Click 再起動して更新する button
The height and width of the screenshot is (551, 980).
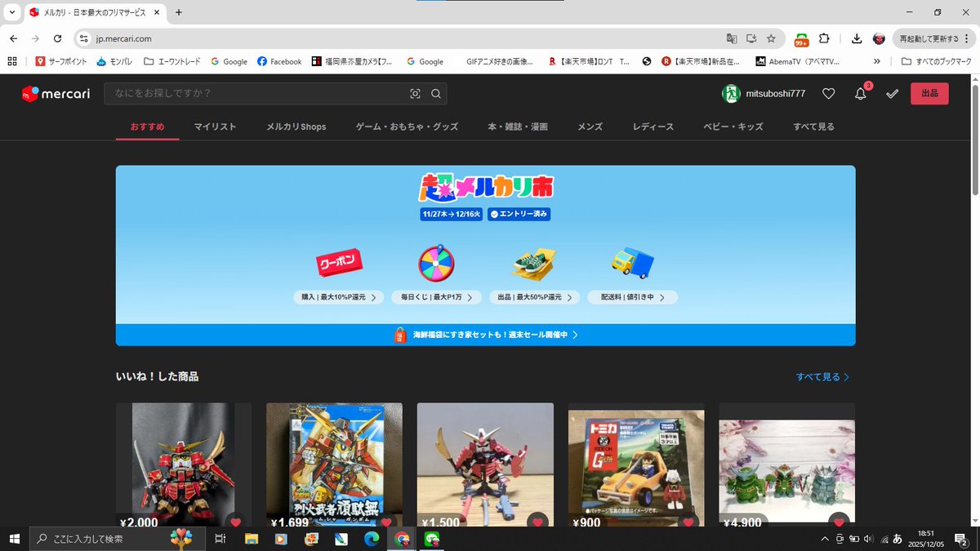click(933, 38)
